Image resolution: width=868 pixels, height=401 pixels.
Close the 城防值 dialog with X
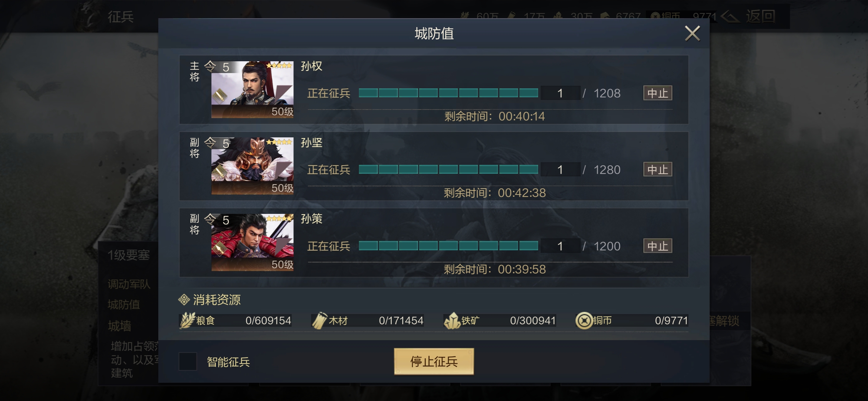(x=692, y=33)
